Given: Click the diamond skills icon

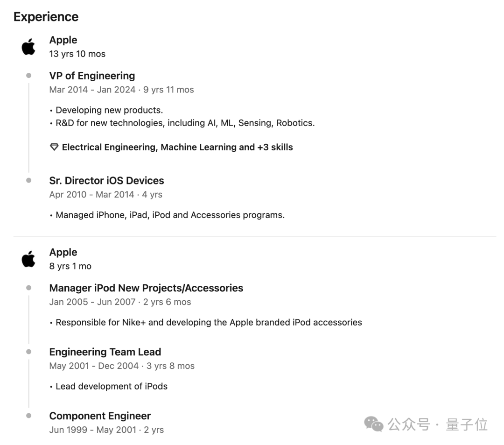Looking at the screenshot, I should pyautogui.click(x=54, y=147).
